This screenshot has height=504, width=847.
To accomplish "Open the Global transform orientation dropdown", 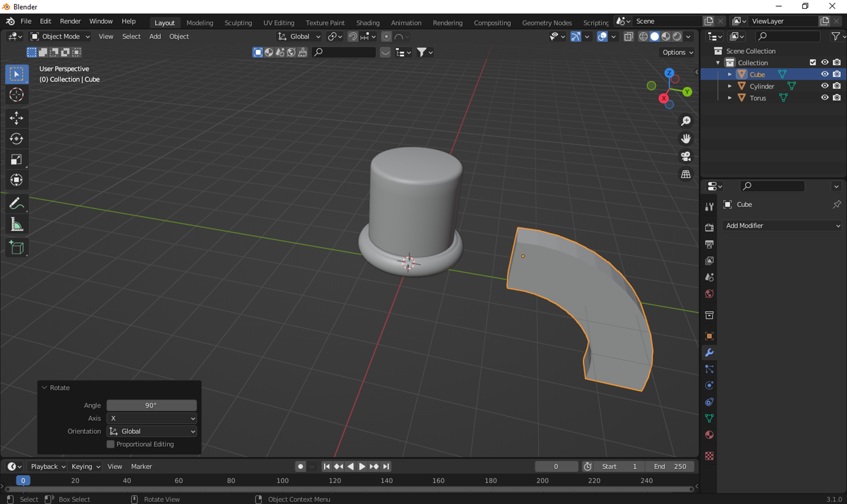I will pos(299,37).
